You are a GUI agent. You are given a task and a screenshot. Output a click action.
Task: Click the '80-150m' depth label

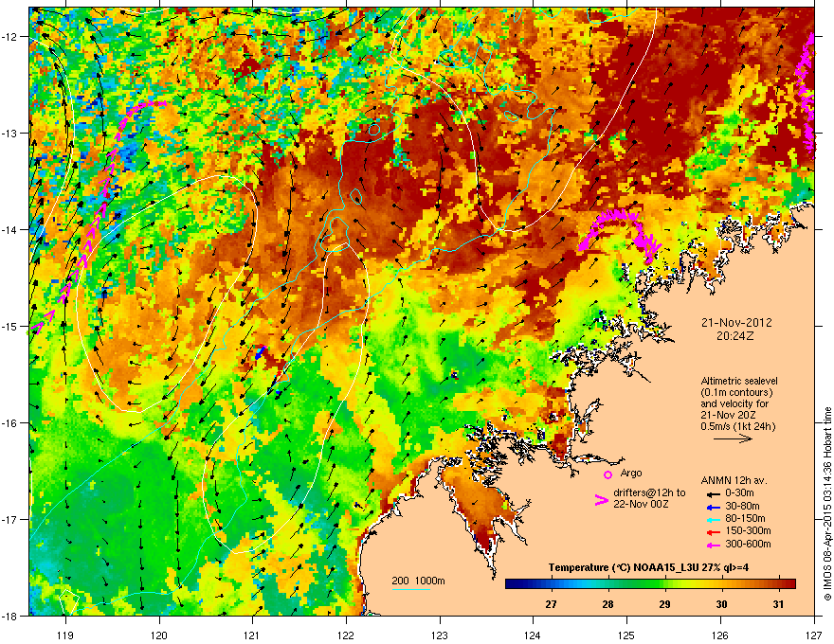[745, 518]
